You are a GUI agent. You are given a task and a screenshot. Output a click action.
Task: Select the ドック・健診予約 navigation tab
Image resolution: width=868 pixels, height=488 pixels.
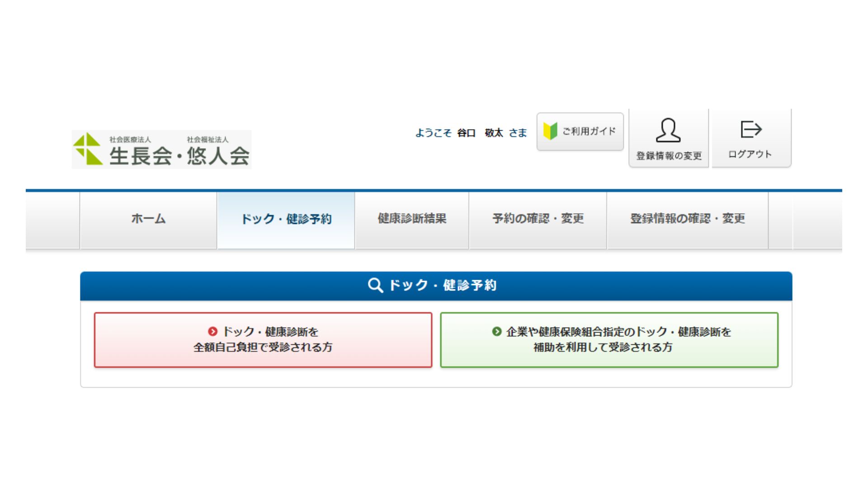pyautogui.click(x=286, y=219)
